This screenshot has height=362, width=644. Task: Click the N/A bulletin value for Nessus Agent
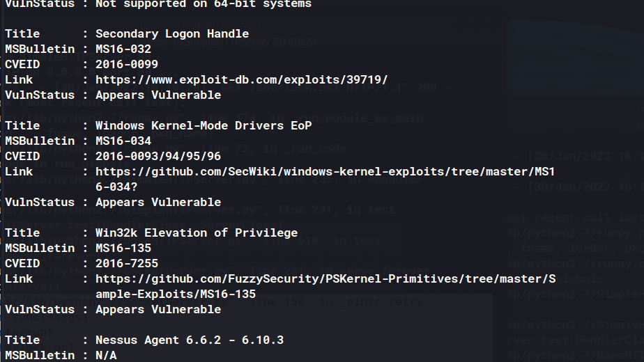[x=106, y=356]
